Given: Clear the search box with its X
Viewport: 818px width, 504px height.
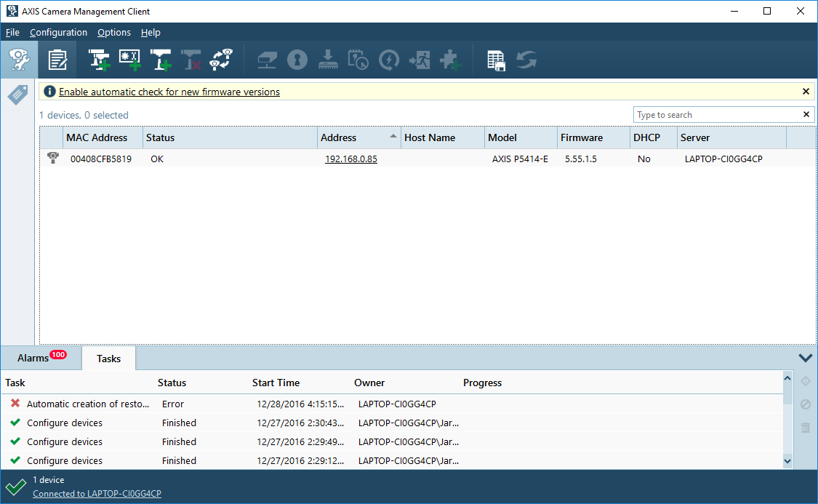Looking at the screenshot, I should tap(806, 114).
